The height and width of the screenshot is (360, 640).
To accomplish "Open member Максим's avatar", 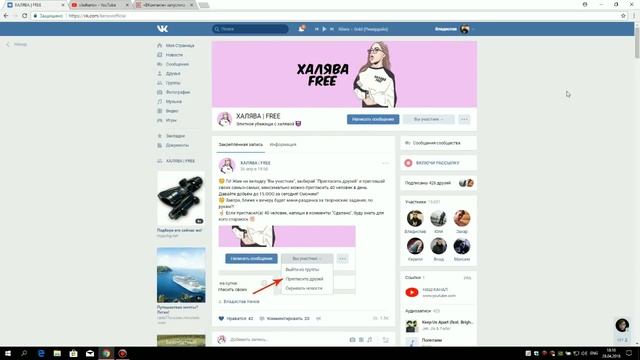I will coord(462,246).
